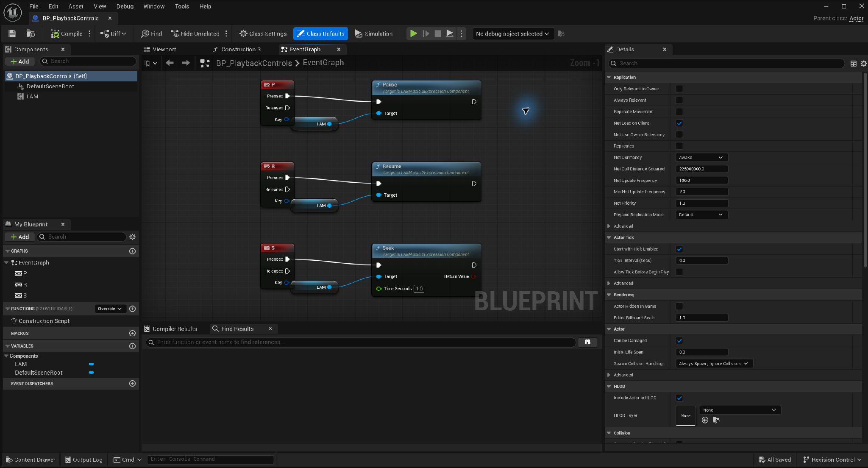This screenshot has width=868, height=468.
Task: Open the Unreal Engine logo home icon
Action: click(x=13, y=12)
